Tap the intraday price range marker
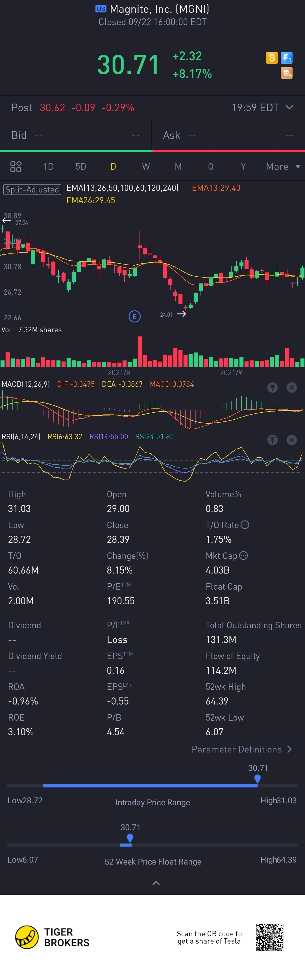This screenshot has width=305, height=980. 257,779
